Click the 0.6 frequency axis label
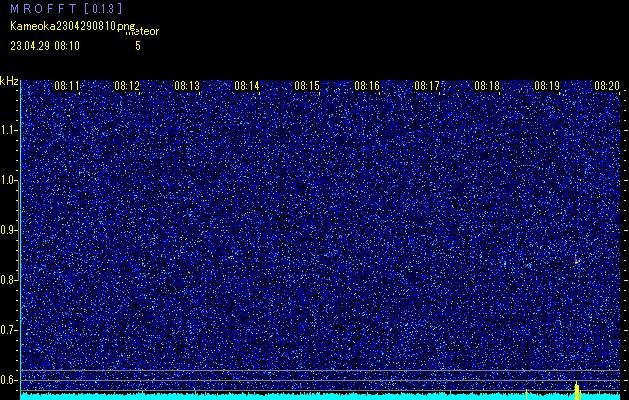 (x=9, y=380)
